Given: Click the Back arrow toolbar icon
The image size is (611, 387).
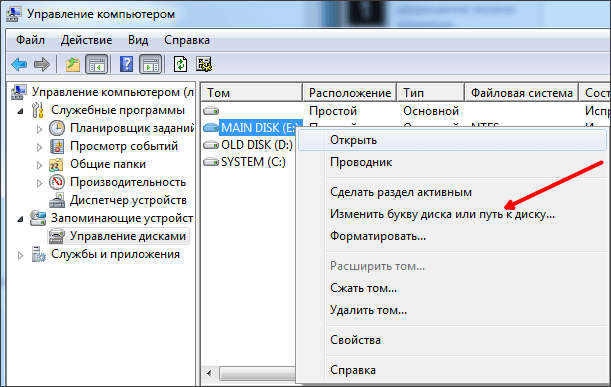Looking at the screenshot, I should tap(19, 64).
